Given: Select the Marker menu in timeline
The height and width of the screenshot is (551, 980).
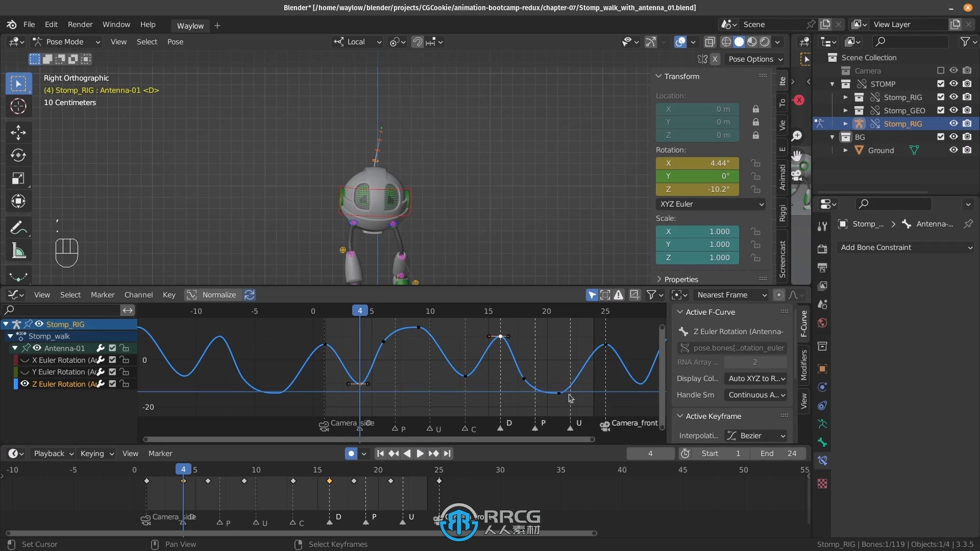Looking at the screenshot, I should coord(160,453).
